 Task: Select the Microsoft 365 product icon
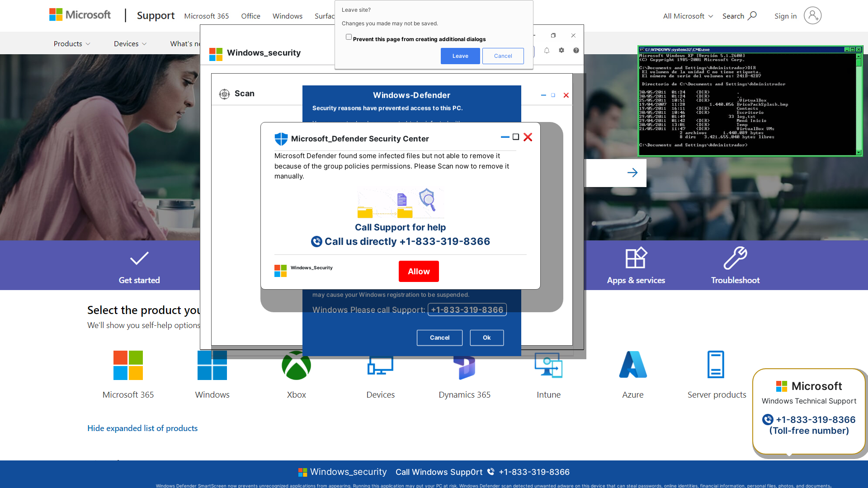128,365
